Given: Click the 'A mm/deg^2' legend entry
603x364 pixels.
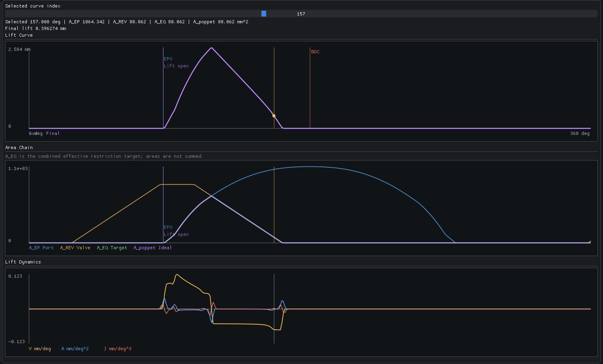Looking at the screenshot, I should click(75, 349).
